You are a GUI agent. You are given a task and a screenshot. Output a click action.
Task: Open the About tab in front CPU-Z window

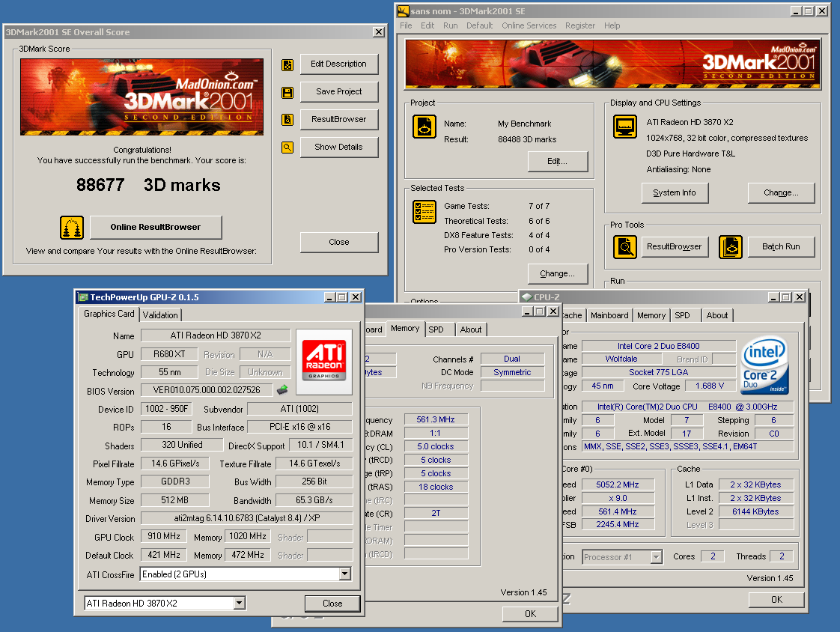click(716, 315)
